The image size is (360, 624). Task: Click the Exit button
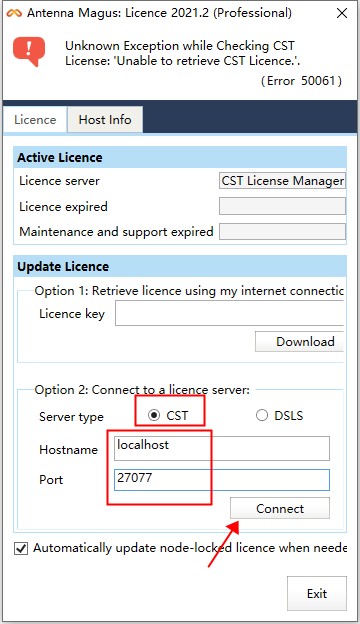coord(317,593)
